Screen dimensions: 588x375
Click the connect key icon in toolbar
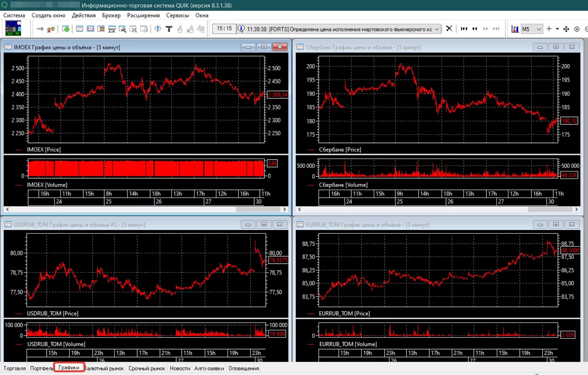point(40,29)
